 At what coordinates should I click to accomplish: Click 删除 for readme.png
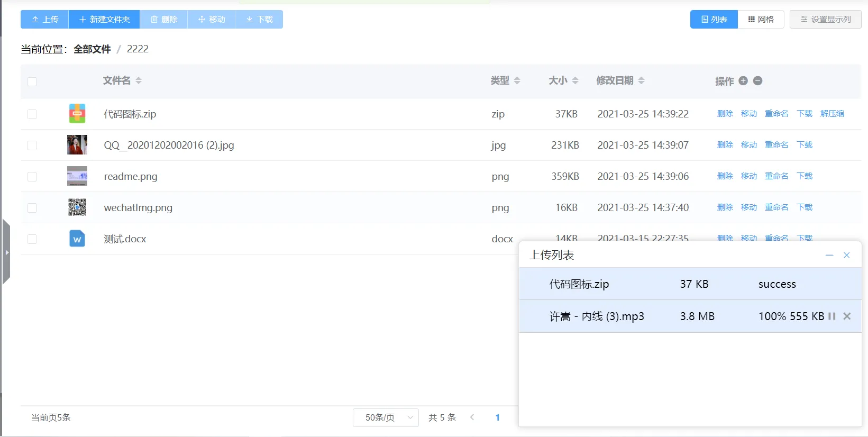[x=725, y=176]
